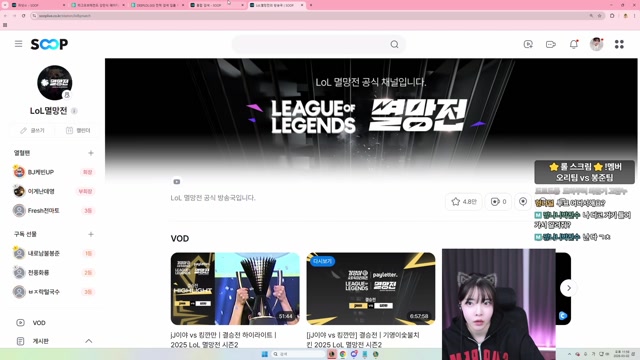The height and width of the screenshot is (360, 640).
Task: Play the 6:57:58 결승전 replay thumbnail
Action: [371, 289]
